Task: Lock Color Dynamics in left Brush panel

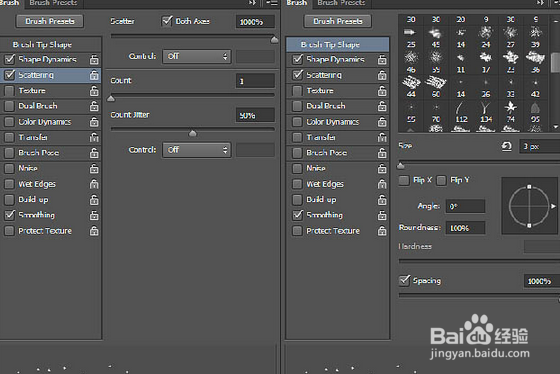Action: coord(94,122)
